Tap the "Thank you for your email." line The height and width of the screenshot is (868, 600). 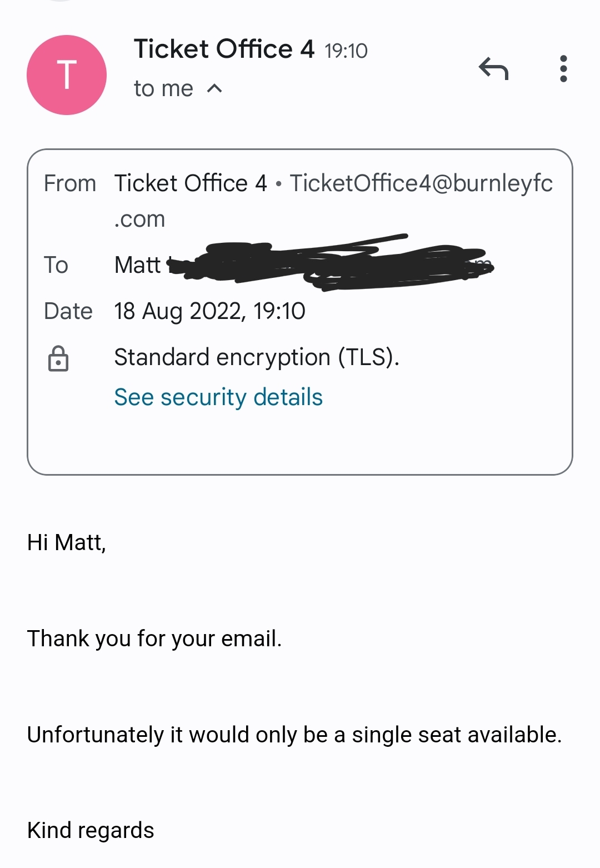pyautogui.click(x=154, y=638)
